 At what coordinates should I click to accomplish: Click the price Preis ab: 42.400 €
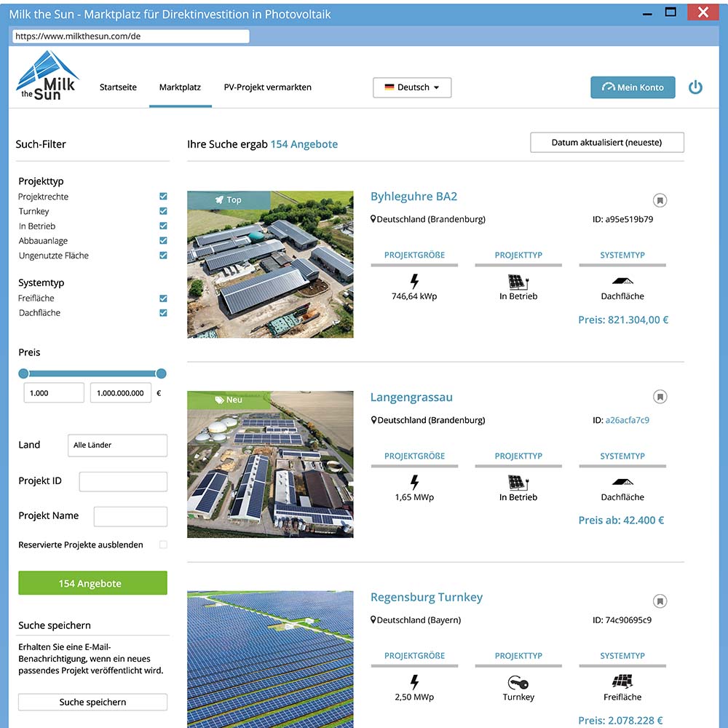click(x=621, y=521)
